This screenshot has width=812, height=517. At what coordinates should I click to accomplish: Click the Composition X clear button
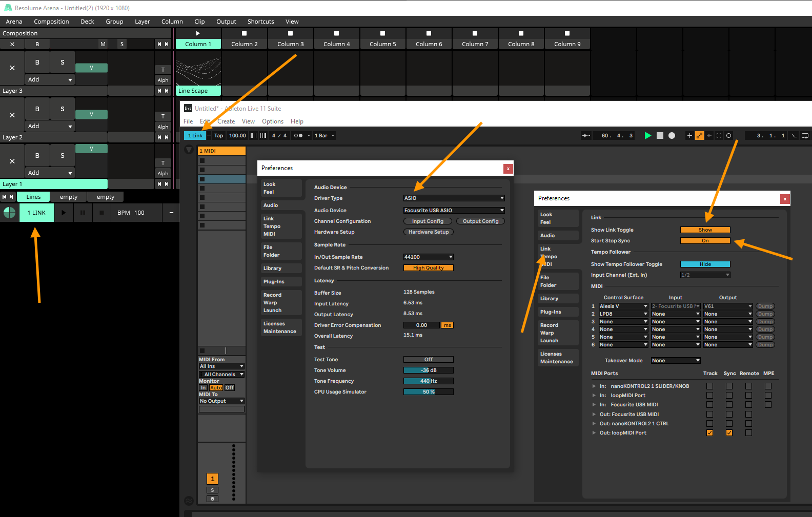click(x=12, y=44)
